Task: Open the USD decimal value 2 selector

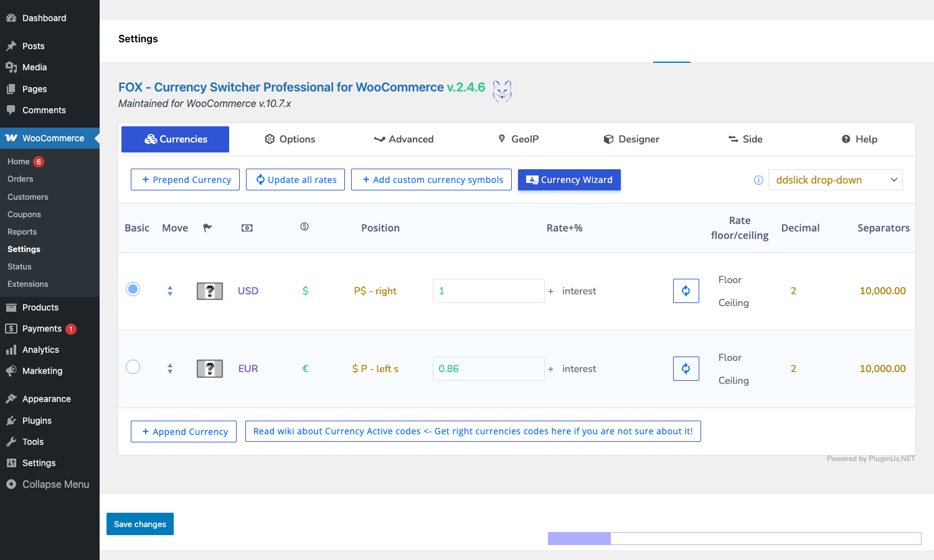Action: (x=793, y=291)
